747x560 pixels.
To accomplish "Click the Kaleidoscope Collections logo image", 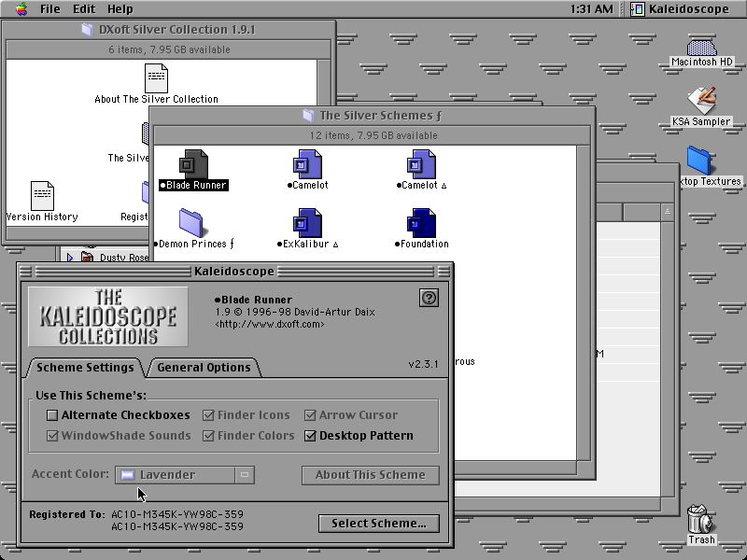I will click(108, 316).
